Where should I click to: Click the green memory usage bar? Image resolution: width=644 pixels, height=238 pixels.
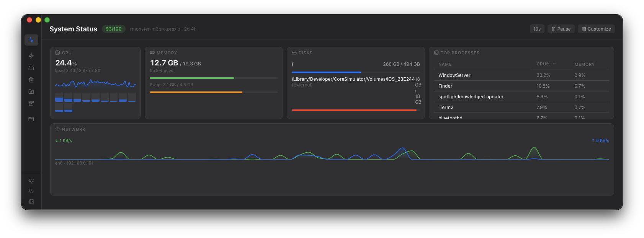tap(214, 78)
